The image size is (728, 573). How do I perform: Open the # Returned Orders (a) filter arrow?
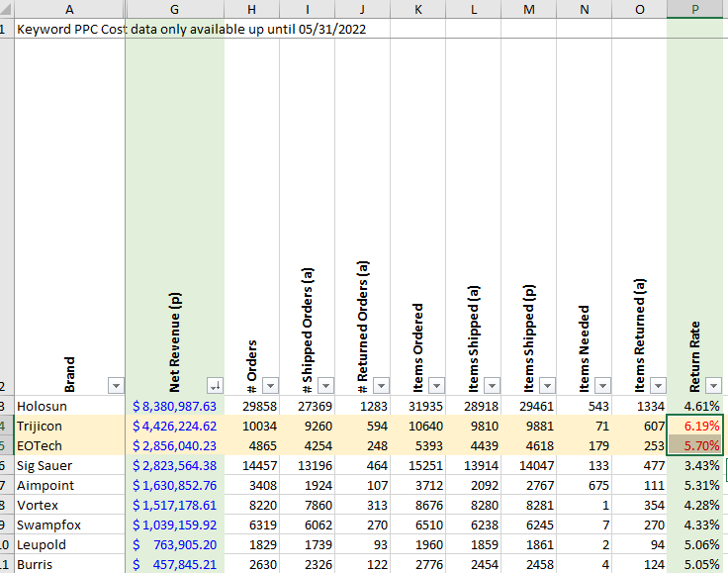pos(381,385)
